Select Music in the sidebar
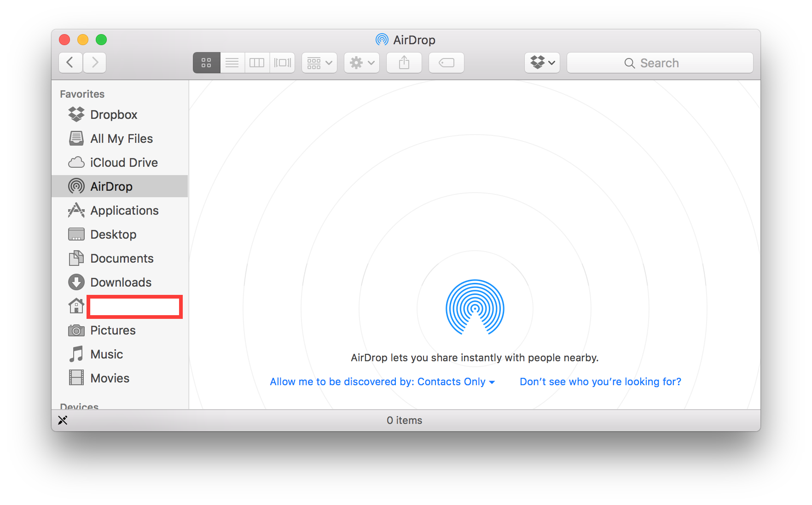This screenshot has width=812, height=505. click(x=120, y=354)
